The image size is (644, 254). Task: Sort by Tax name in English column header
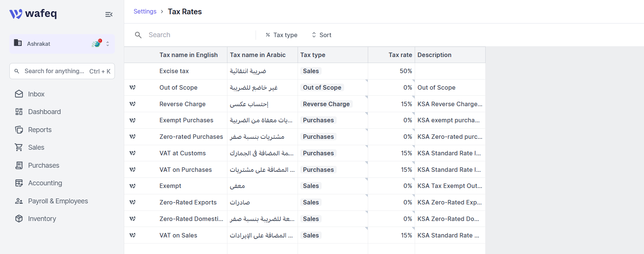click(188, 55)
